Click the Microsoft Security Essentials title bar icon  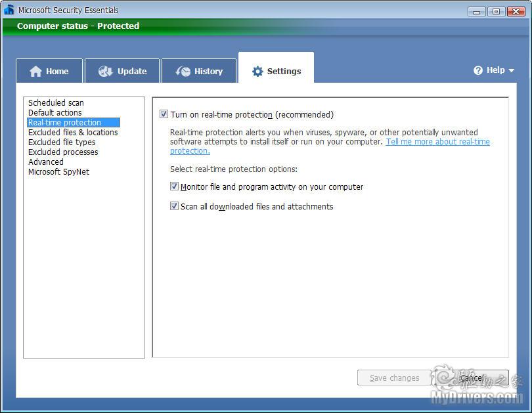tap(9, 10)
